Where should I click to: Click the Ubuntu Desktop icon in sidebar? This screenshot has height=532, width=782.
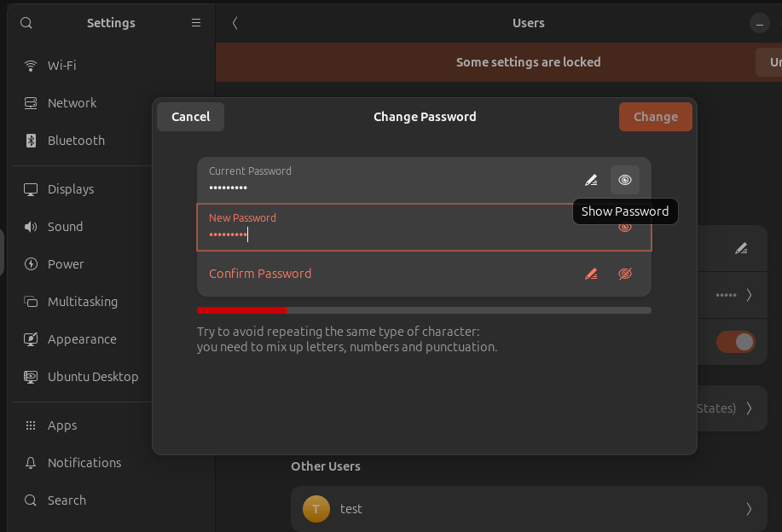tap(31, 377)
